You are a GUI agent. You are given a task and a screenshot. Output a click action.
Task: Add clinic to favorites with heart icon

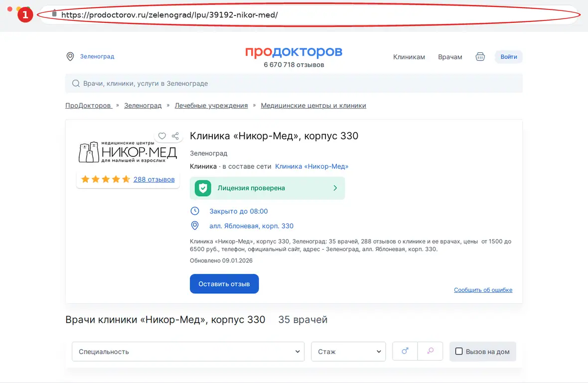coord(162,135)
